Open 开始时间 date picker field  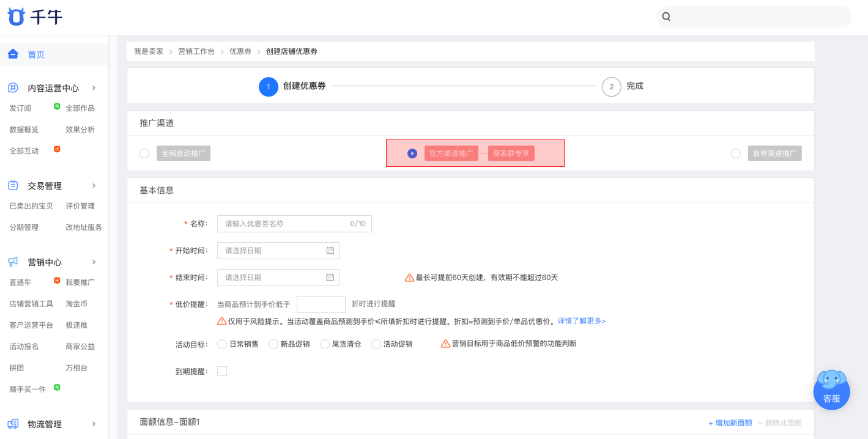(x=278, y=251)
